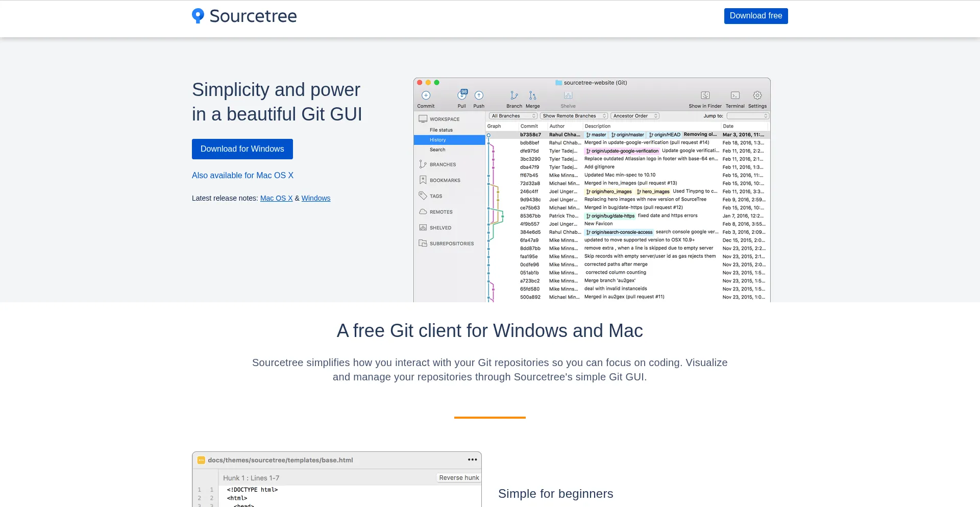Select History in the sidebar
The height and width of the screenshot is (507, 980).
[x=449, y=140]
